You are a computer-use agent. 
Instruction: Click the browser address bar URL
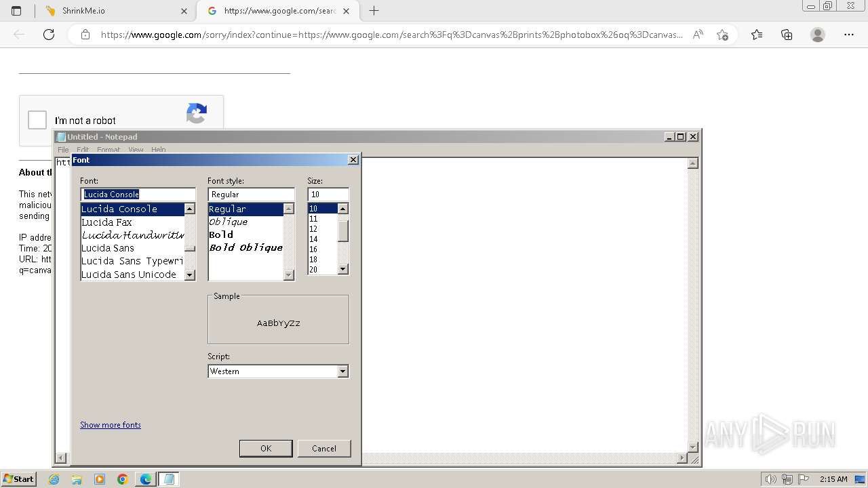[x=391, y=35]
